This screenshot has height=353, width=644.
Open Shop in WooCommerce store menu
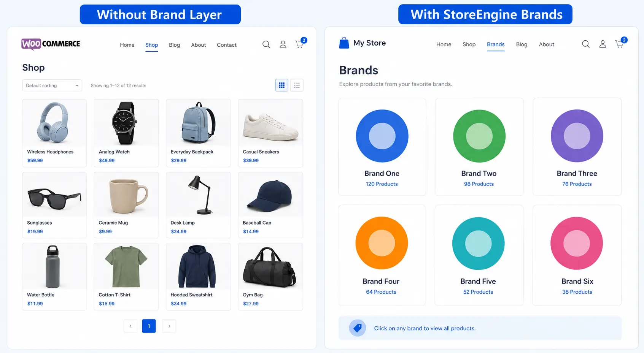coord(151,45)
